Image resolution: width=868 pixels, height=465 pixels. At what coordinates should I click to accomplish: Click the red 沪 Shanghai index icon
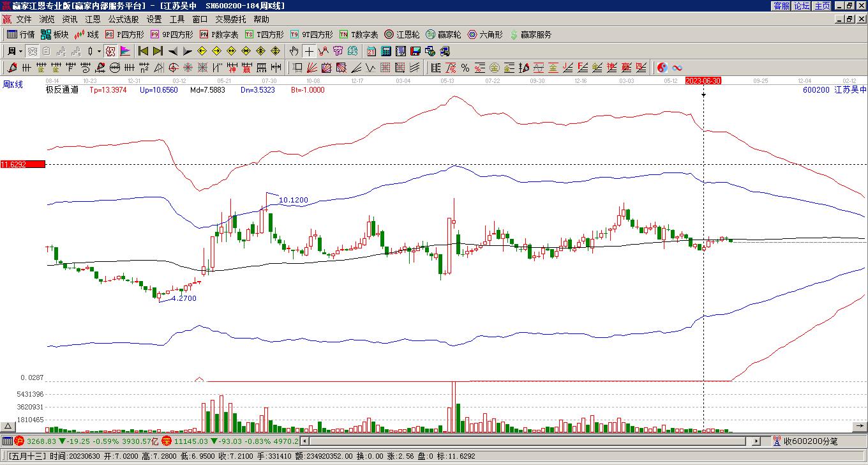pos(19,441)
